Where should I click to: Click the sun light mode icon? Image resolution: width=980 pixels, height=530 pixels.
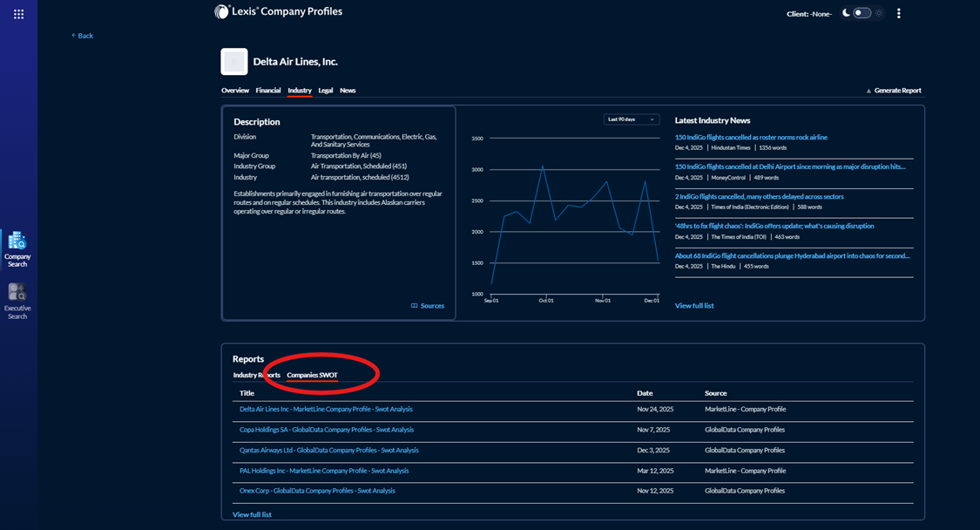879,13
